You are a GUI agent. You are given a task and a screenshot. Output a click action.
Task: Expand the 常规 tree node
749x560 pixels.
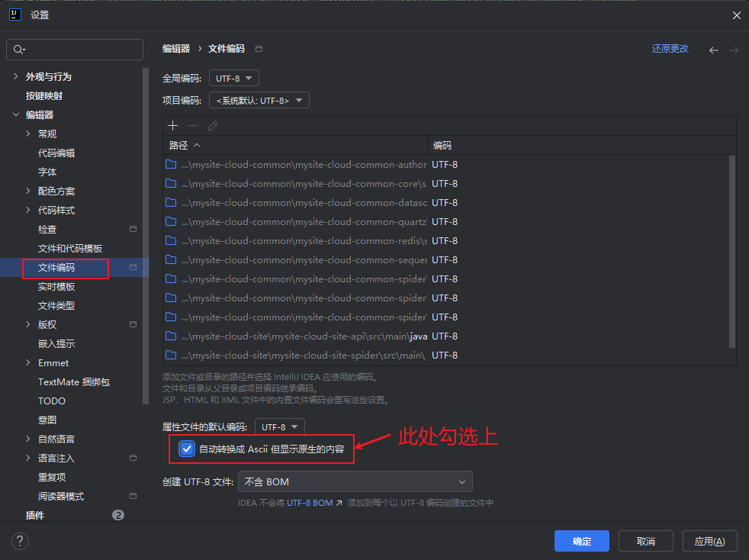click(x=27, y=134)
